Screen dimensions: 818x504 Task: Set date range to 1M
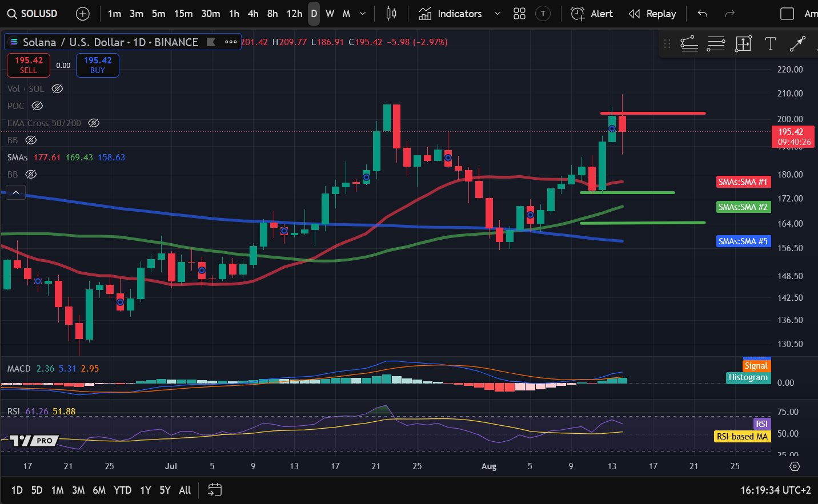(57, 490)
